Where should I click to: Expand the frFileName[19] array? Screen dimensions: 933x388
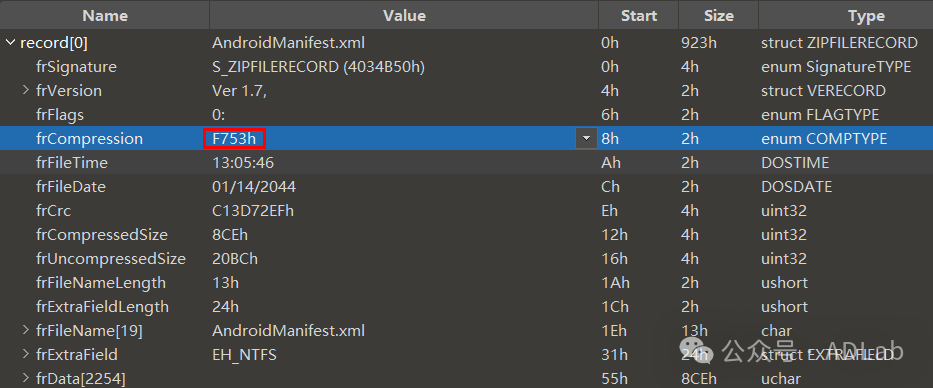[26, 330]
